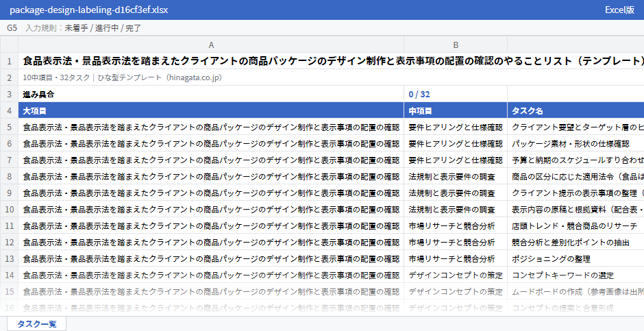Click task cell 競合分析と差別化ポイントの抽出
Image resolution: width=644 pixels, height=331 pixels.
(575, 242)
